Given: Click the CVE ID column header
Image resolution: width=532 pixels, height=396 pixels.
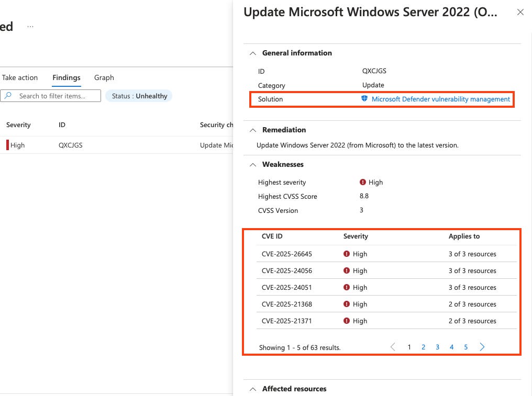Looking at the screenshot, I should pyautogui.click(x=272, y=236).
